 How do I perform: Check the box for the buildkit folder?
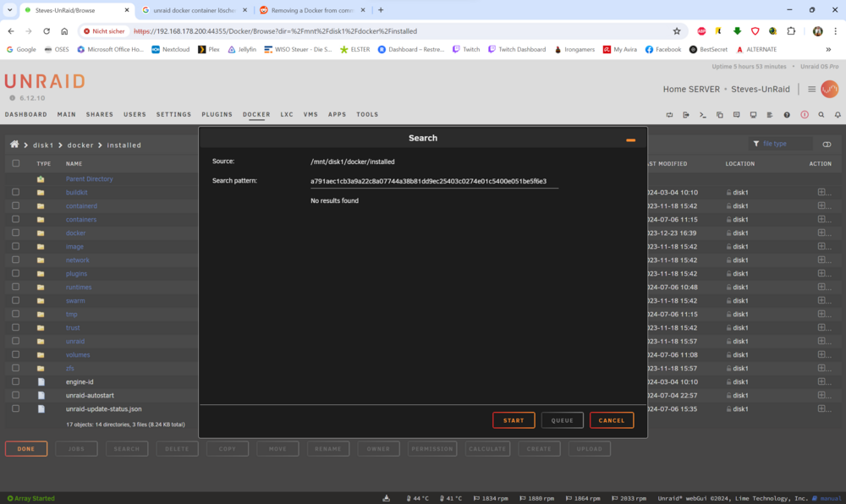pos(15,192)
